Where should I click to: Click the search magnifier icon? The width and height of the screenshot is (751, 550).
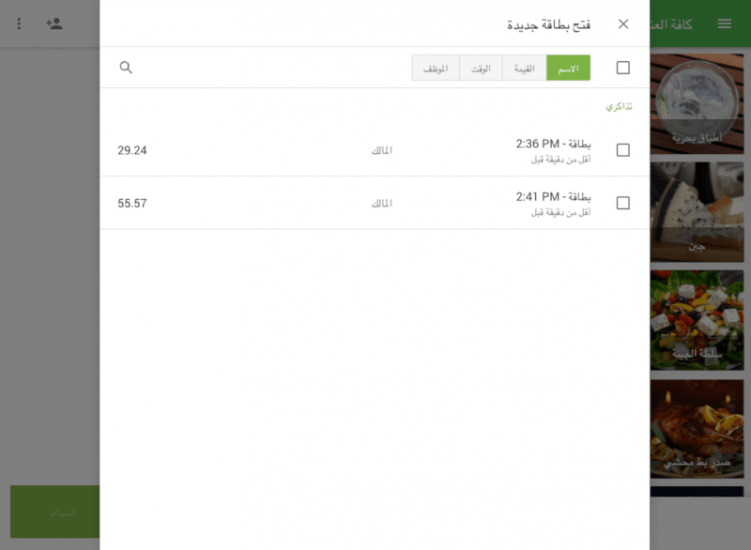pyautogui.click(x=126, y=67)
